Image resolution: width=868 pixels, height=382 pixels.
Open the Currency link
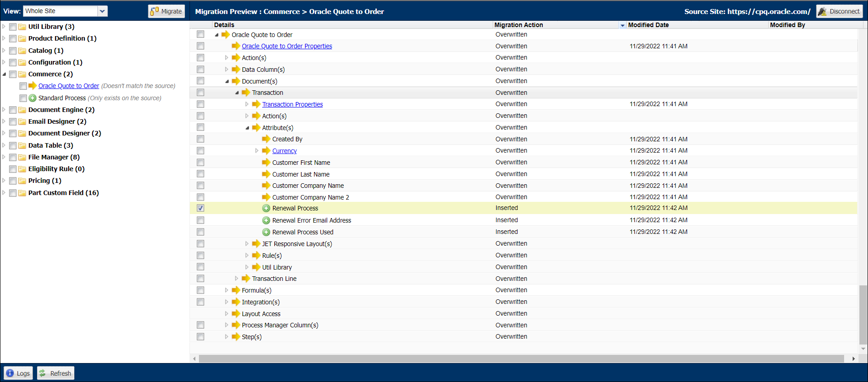[x=285, y=151]
